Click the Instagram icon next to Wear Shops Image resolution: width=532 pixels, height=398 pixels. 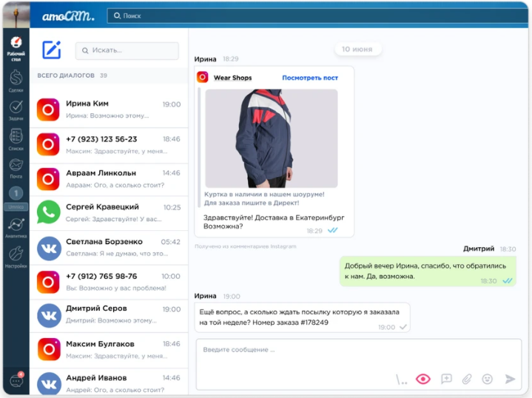point(203,77)
